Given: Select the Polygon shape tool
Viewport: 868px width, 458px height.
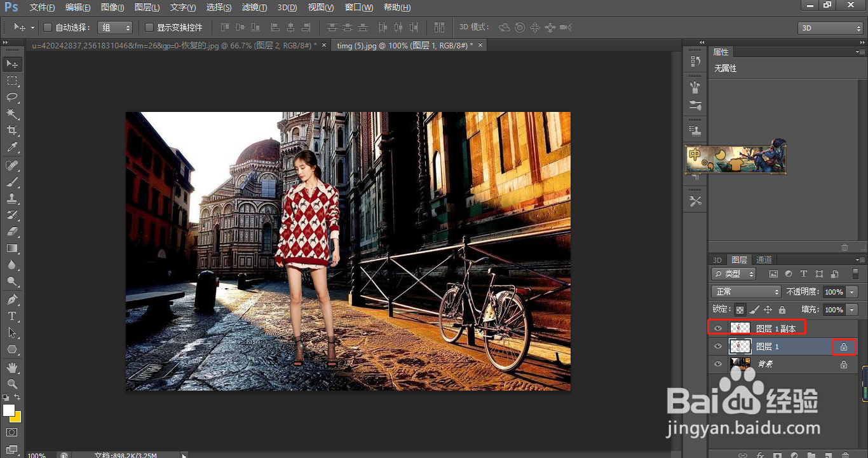Looking at the screenshot, I should point(12,349).
